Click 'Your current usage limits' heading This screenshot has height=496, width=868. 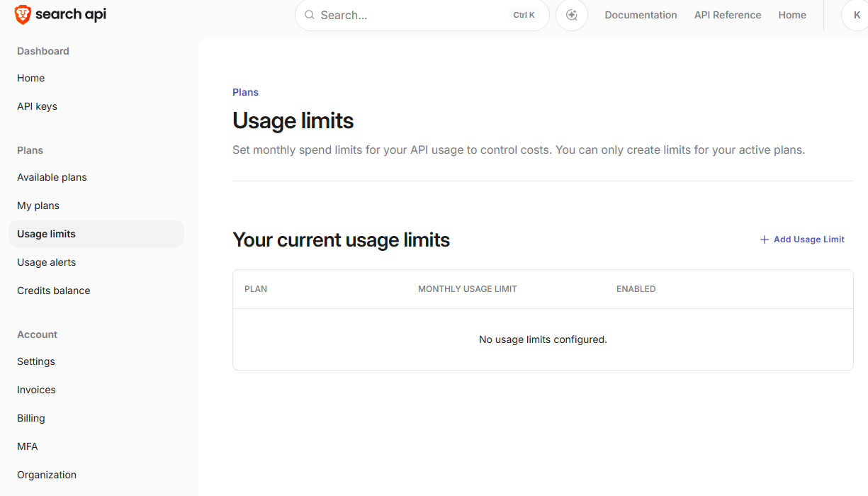point(342,240)
